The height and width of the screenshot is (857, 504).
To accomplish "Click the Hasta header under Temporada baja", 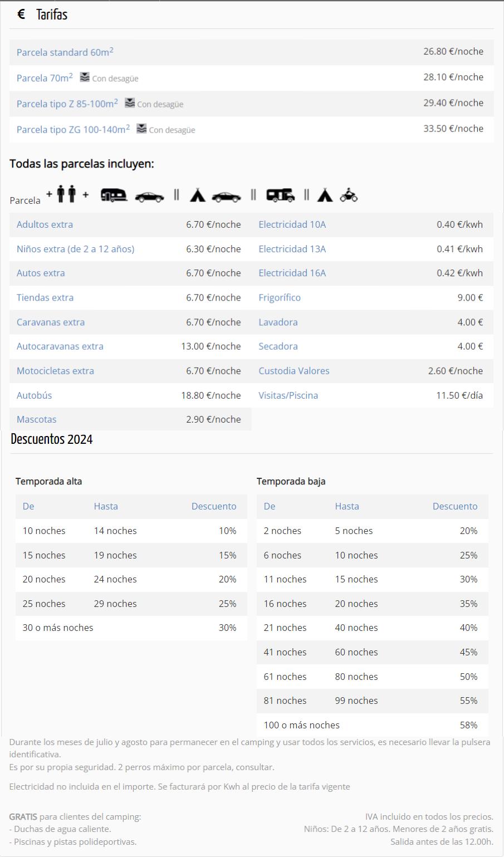I will pyautogui.click(x=346, y=506).
